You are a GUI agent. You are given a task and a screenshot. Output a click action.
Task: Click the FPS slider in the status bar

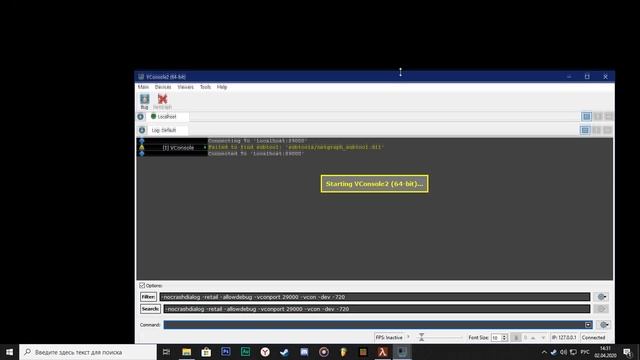pyautogui.click(x=440, y=338)
